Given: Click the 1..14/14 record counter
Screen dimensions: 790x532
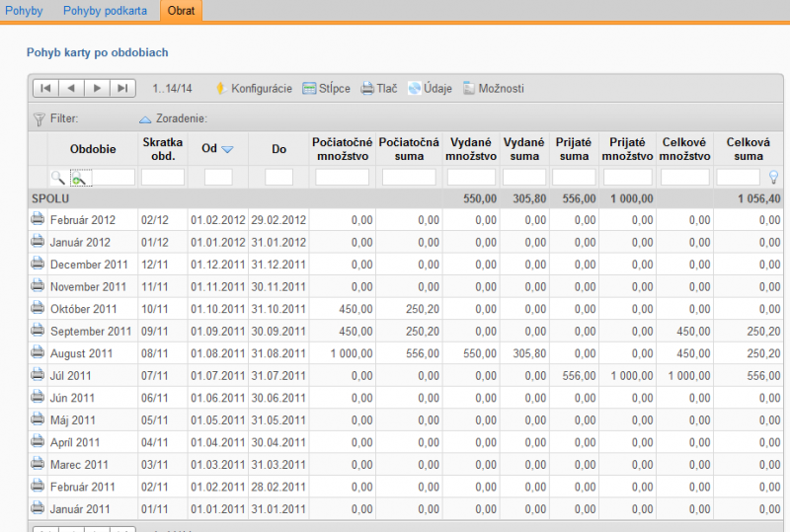Looking at the screenshot, I should [172, 89].
